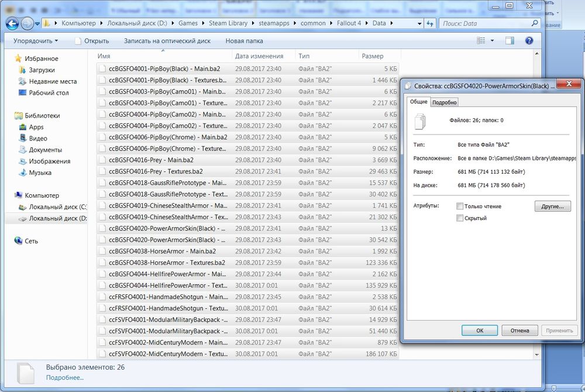Select ccBGSFO4006-PipBoy(Chrome) - Main.ba2 file
585x392 pixels.
(x=247, y=137)
